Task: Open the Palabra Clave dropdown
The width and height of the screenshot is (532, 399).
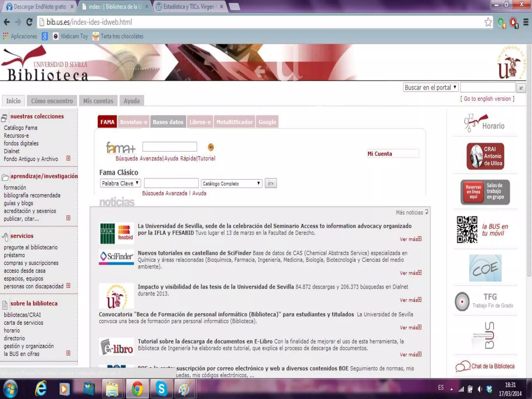Action: tap(120, 183)
